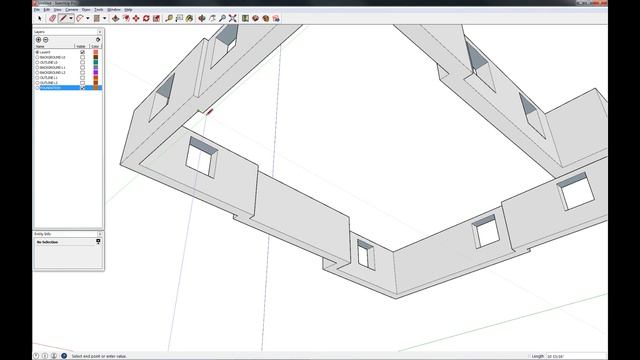Activate the Push/Pull tool
The image size is (640, 360).
116,18
